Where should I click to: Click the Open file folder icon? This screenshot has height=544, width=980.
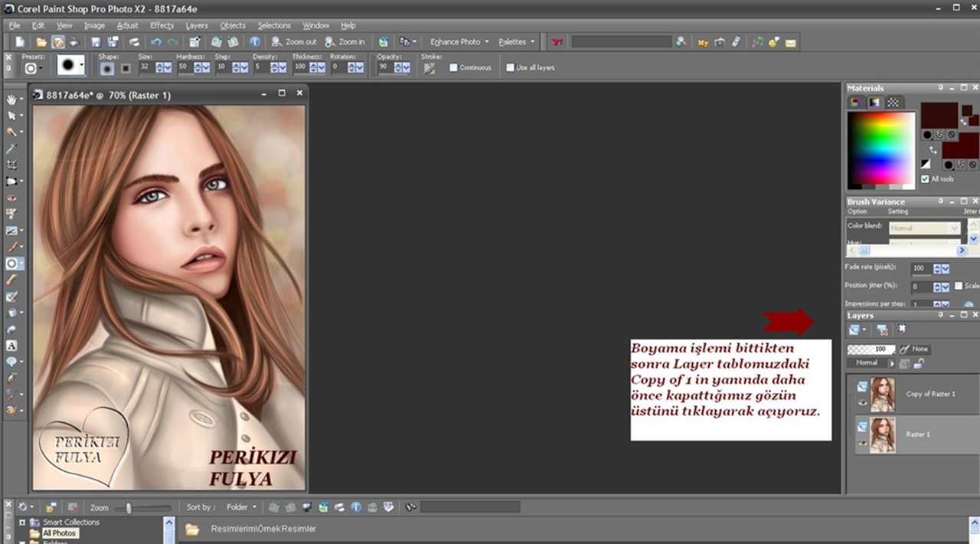click(x=41, y=42)
